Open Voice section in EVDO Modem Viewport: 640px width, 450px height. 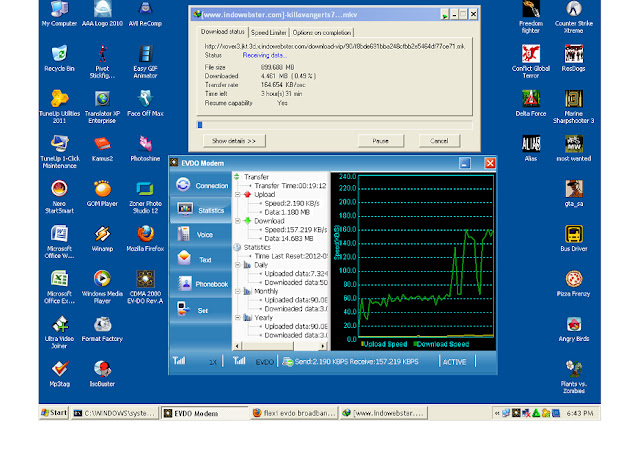point(201,234)
